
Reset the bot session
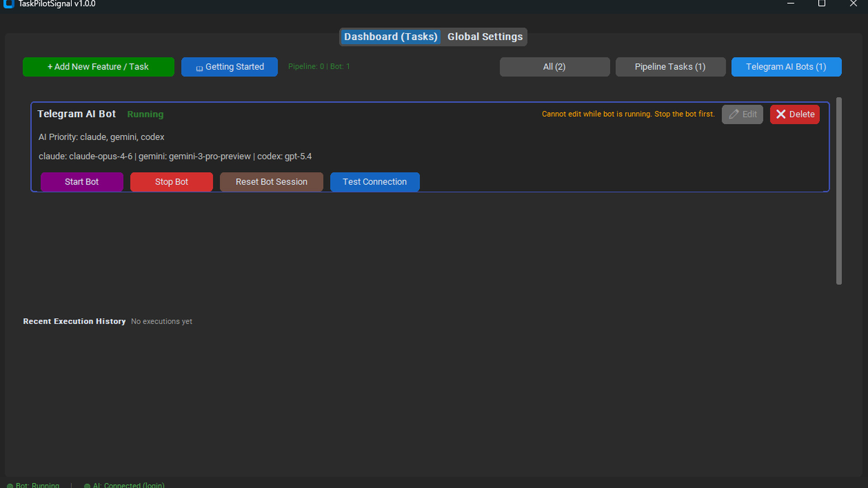[x=271, y=182]
